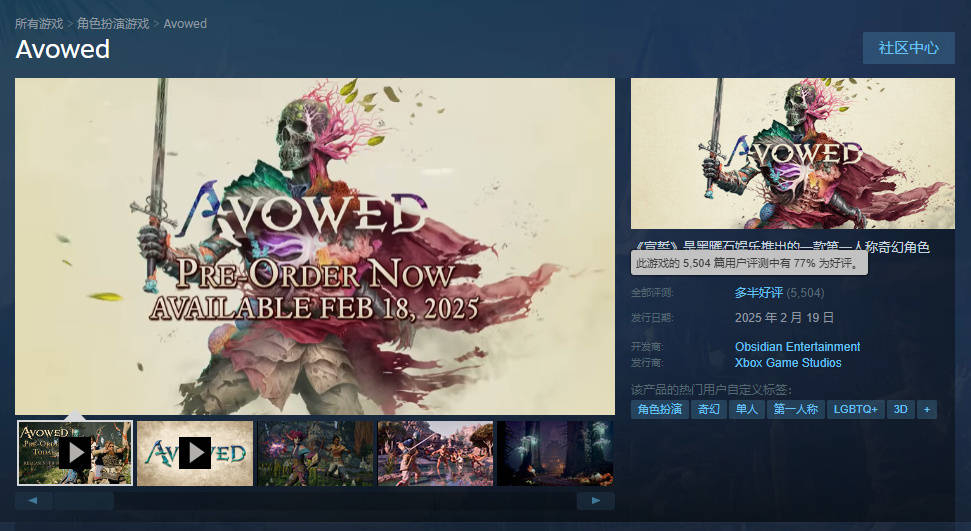Select the 角色扮演 tag
Screen dimensions: 971x531
pos(660,410)
